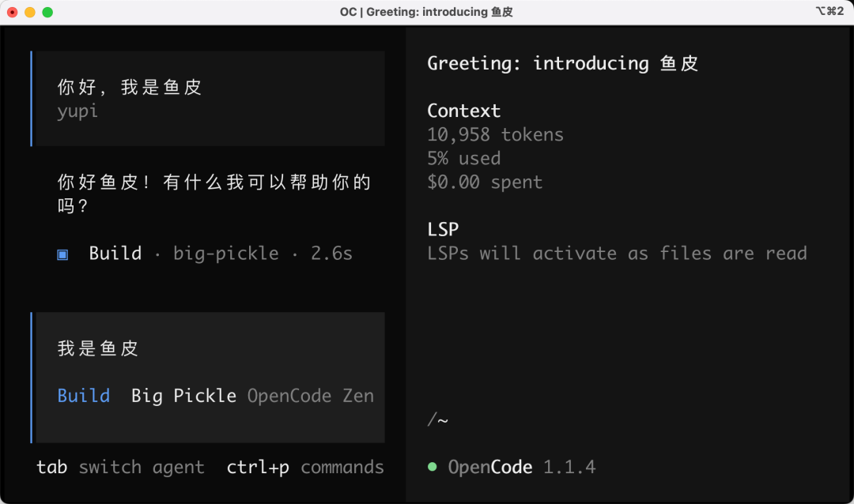Click the 5% used context indicator
This screenshot has height=504, width=854.
pyautogui.click(x=463, y=158)
